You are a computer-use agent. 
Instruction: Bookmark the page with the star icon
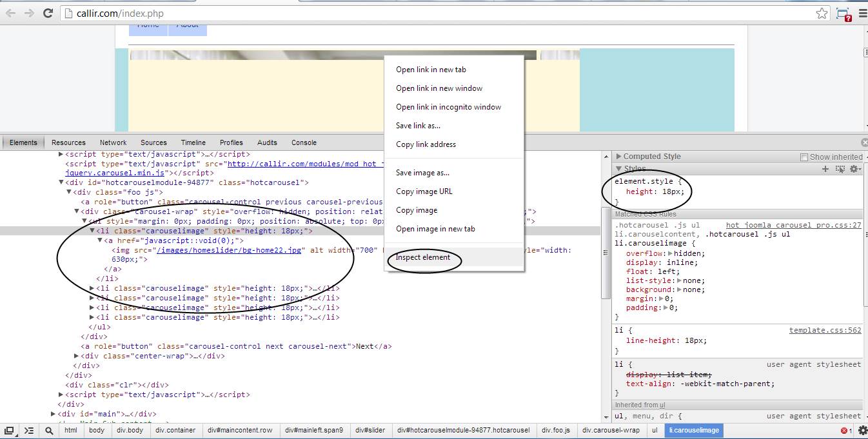(x=822, y=13)
